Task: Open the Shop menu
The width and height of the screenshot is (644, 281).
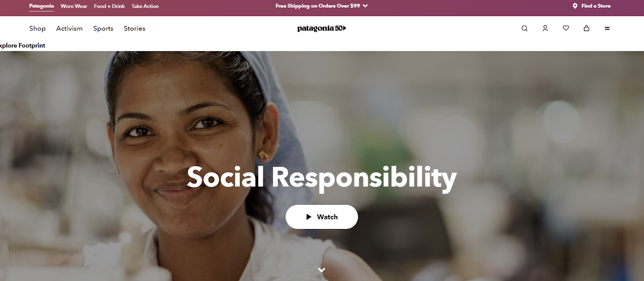Action: tap(37, 28)
